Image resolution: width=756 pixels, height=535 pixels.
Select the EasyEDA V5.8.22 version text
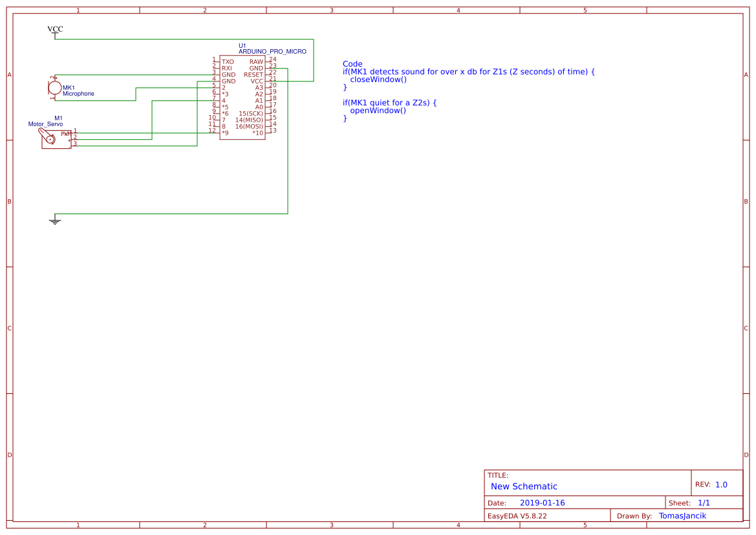pos(517,516)
